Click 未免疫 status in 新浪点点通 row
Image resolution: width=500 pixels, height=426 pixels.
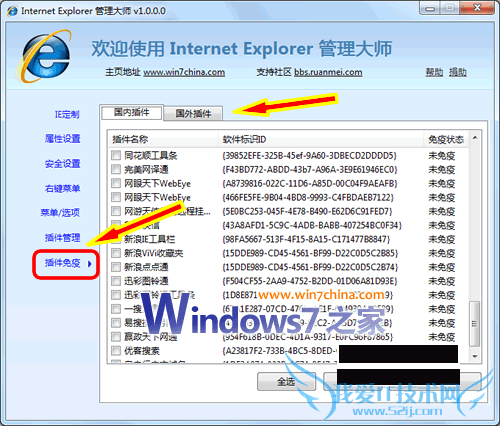[442, 267]
